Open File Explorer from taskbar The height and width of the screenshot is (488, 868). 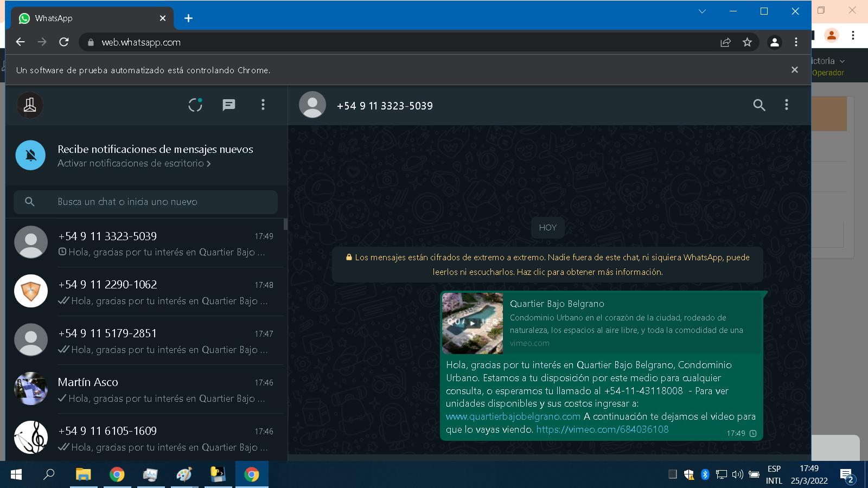click(83, 474)
